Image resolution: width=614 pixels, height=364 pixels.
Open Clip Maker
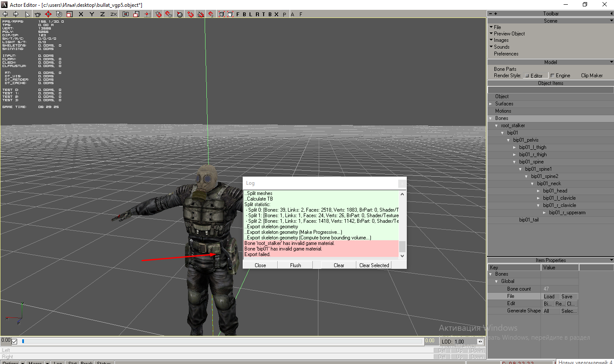click(592, 76)
